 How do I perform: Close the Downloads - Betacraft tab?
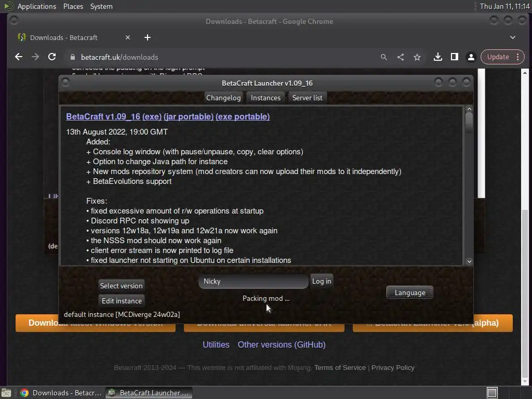(x=128, y=37)
